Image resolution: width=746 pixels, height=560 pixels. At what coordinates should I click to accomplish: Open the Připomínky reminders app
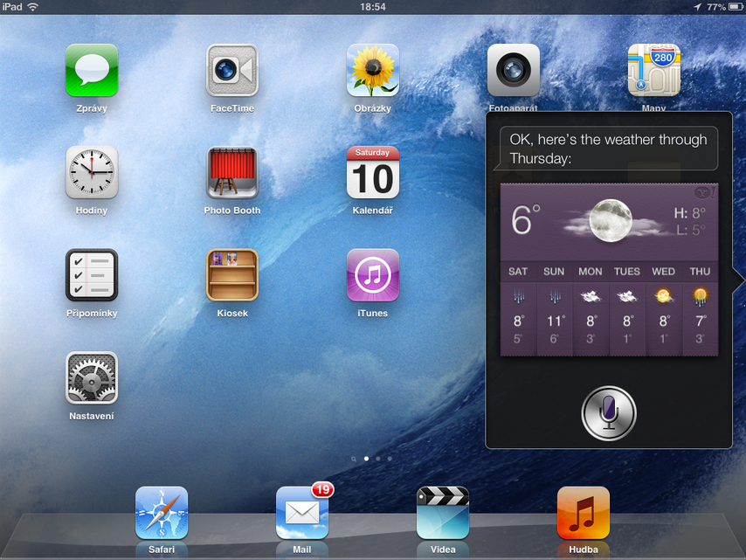click(x=92, y=274)
